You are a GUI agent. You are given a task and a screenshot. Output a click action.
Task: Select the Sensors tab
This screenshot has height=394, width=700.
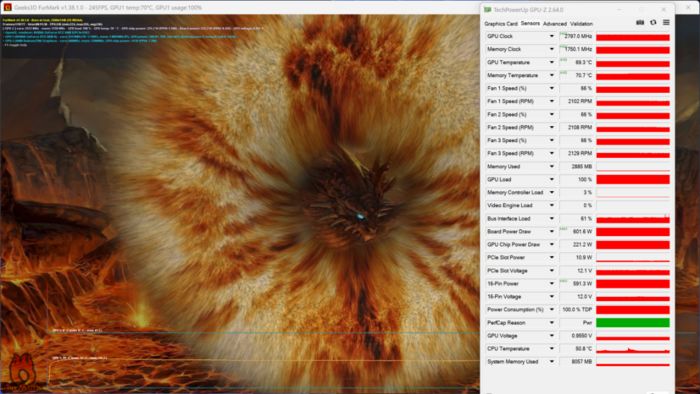coord(530,23)
